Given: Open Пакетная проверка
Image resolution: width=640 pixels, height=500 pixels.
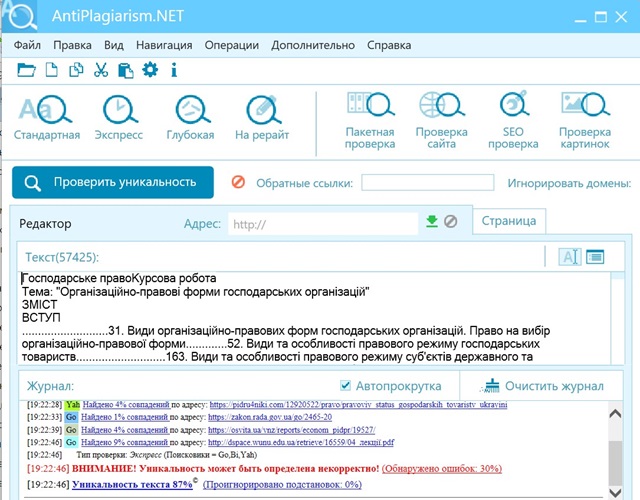Looking at the screenshot, I should point(370,121).
